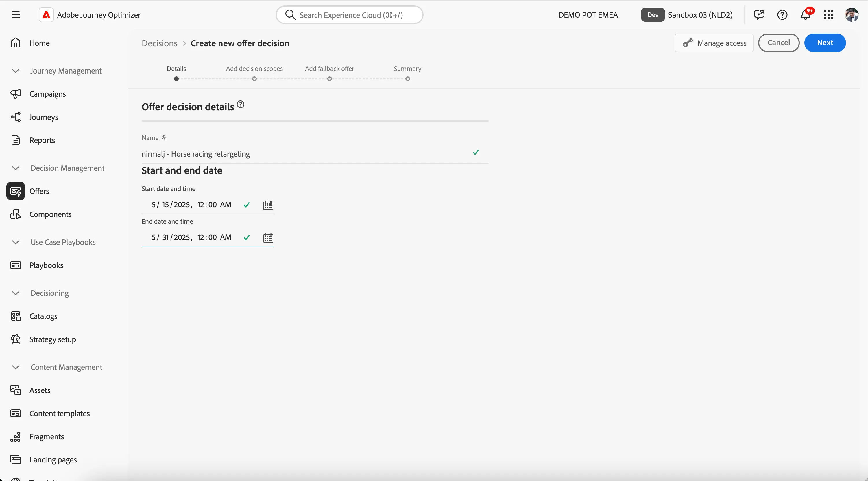
Task: Open the feedback chat icon
Action: point(759,15)
